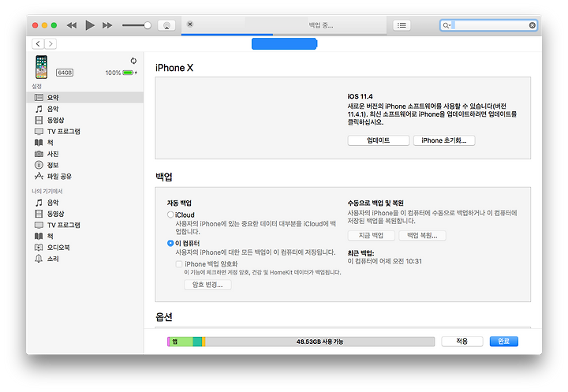Click the iPhone 초기화... button

pyautogui.click(x=443, y=140)
